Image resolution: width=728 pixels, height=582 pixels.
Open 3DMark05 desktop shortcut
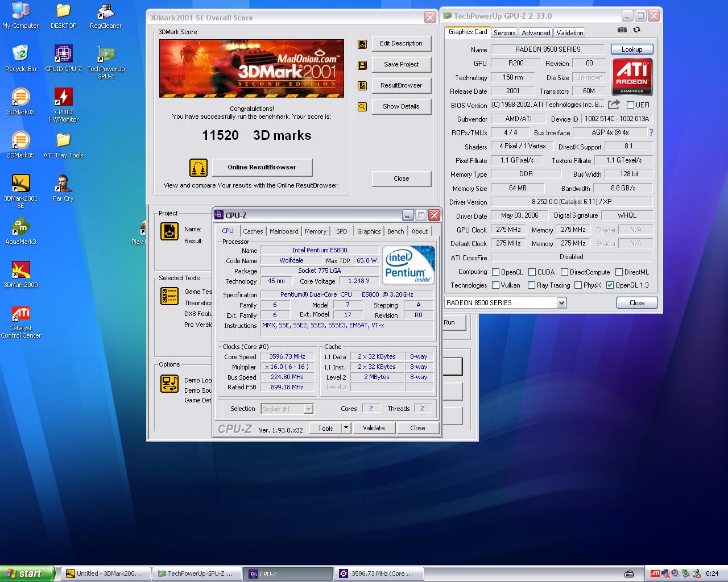tap(20, 145)
